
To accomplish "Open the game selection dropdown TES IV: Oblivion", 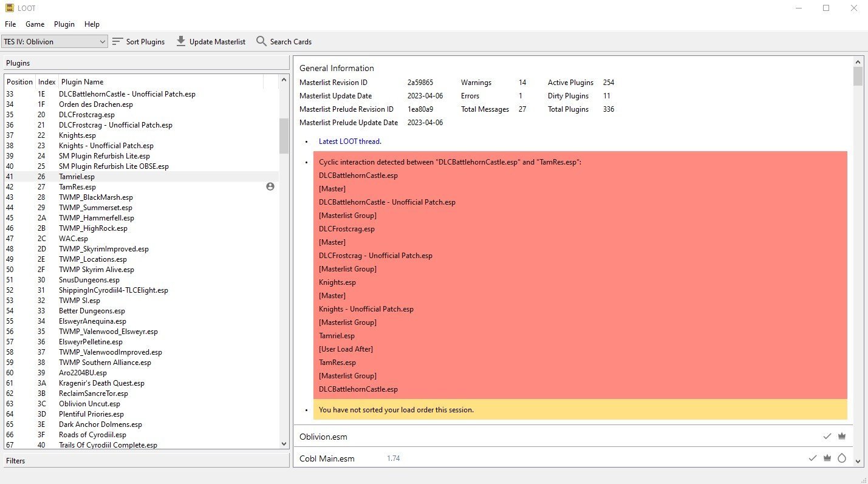I will click(x=55, y=41).
